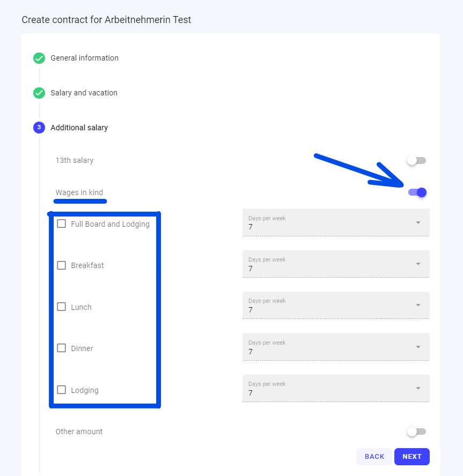This screenshot has width=463, height=476.
Task: Turn on the Other amount toggle
Action: tap(416, 432)
